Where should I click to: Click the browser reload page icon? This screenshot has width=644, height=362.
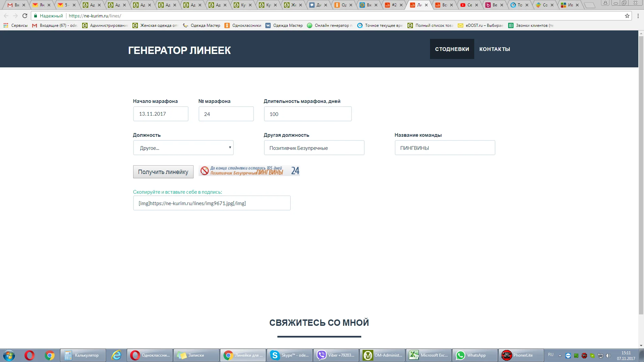click(24, 16)
